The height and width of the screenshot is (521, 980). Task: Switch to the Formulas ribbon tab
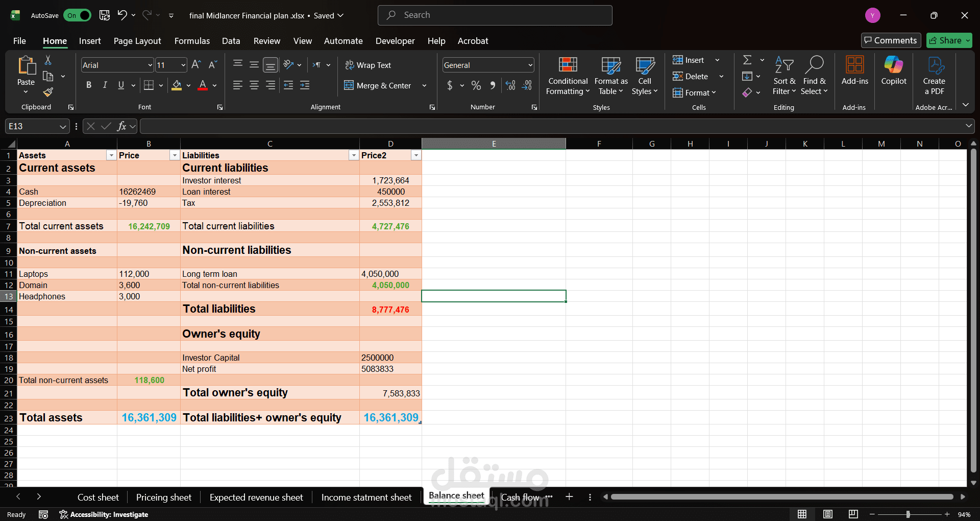click(x=192, y=41)
